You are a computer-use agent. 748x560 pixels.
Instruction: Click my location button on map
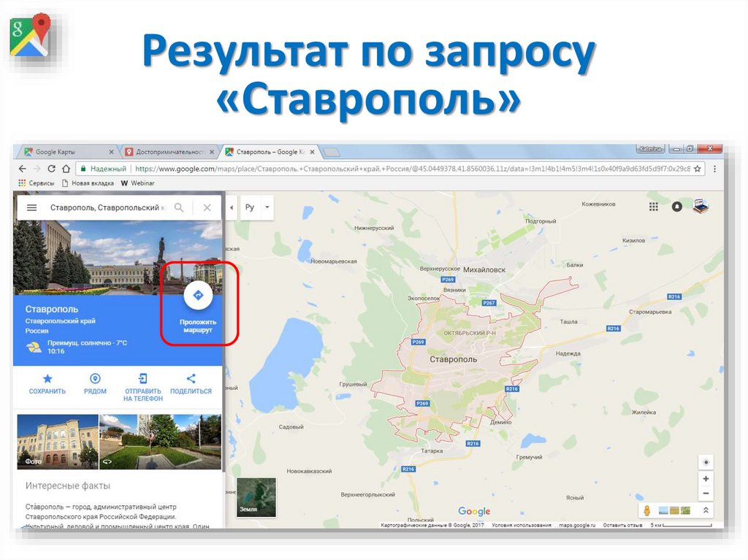click(706, 462)
